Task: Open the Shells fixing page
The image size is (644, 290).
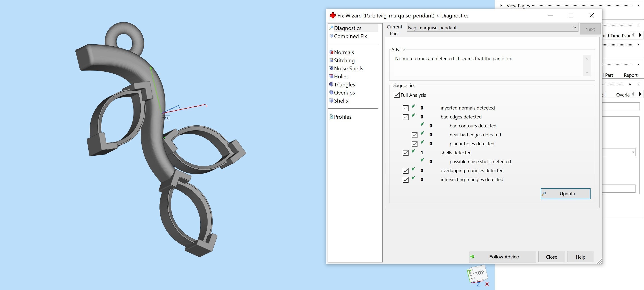Action: click(341, 100)
